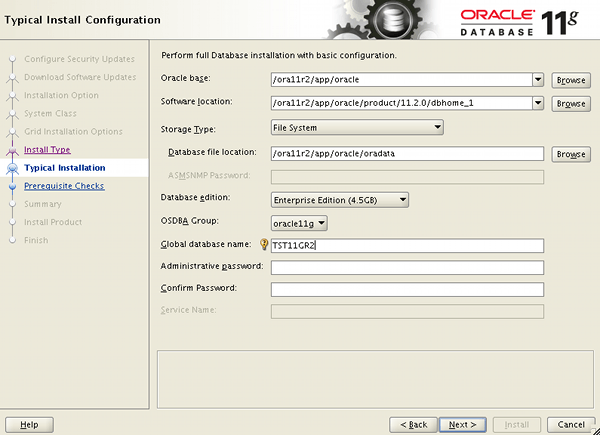Image resolution: width=600 pixels, height=435 pixels.
Task: Click the Help button
Action: pyautogui.click(x=29, y=425)
